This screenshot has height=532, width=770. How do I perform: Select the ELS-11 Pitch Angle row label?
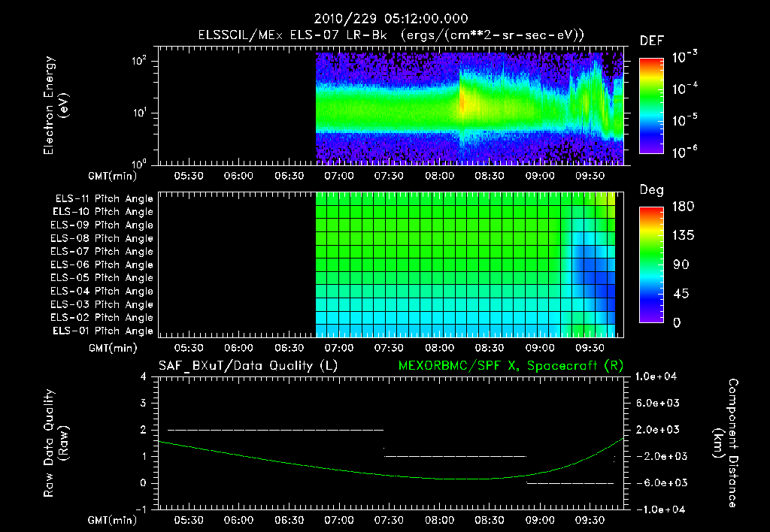point(104,199)
